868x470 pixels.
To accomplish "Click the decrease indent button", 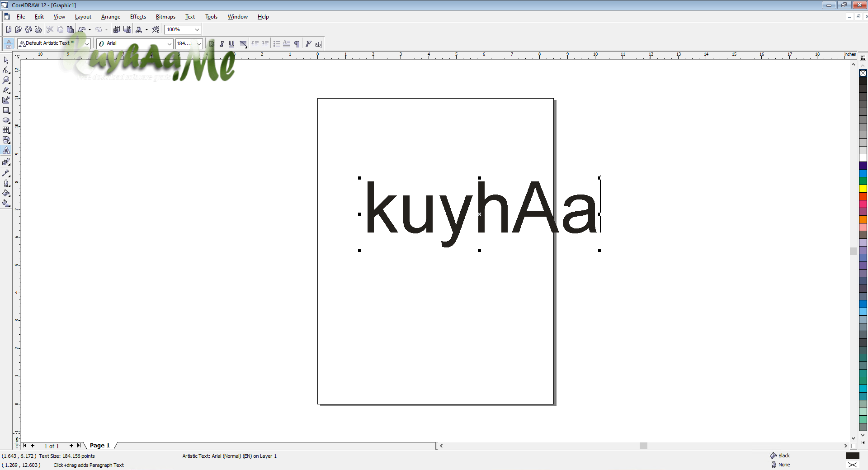I will tap(255, 44).
